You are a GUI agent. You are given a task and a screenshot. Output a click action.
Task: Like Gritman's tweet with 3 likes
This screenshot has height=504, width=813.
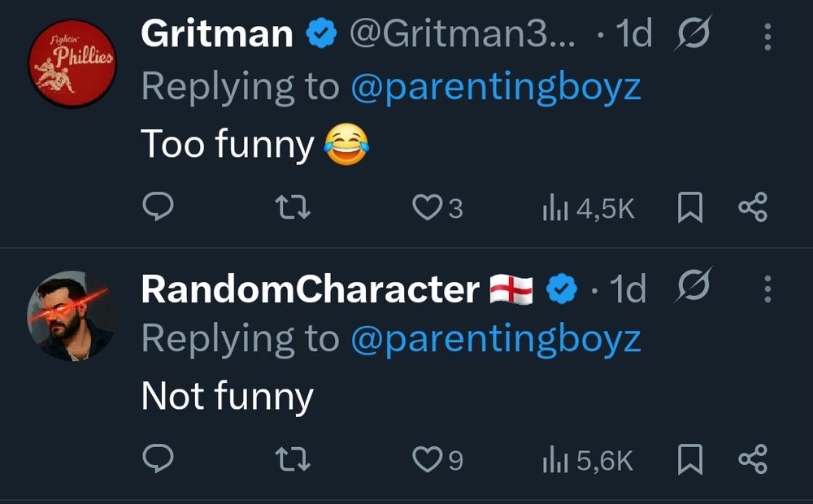coord(426,208)
